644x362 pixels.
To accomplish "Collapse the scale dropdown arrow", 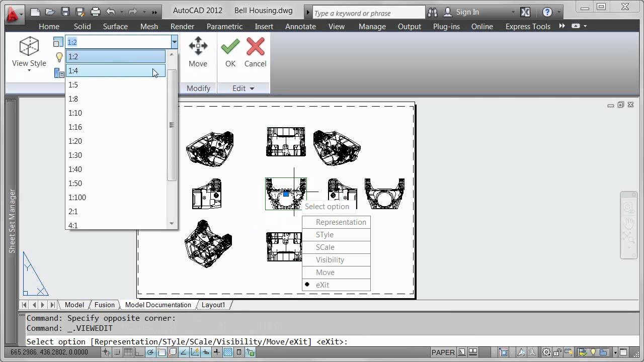I will coord(174,42).
